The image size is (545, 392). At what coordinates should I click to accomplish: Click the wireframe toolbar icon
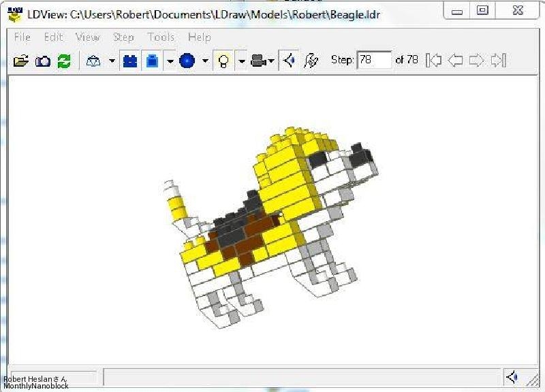click(x=93, y=61)
